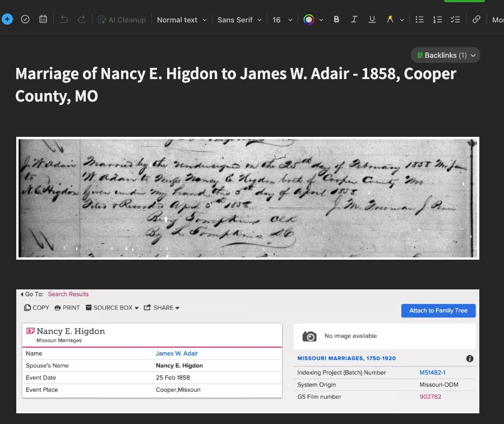Open the font color picker circle
This screenshot has height=424, width=504.
point(308,20)
